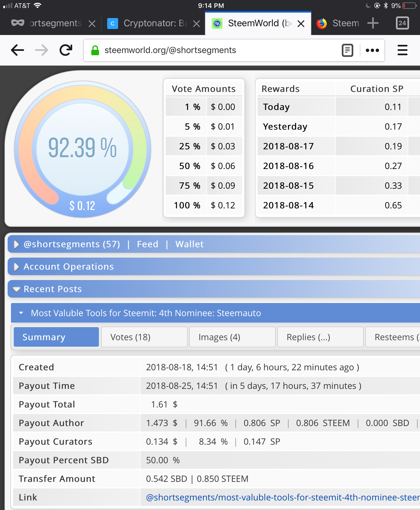The width and height of the screenshot is (420, 510).
Task: Click the Transfer Amount 0.542 SBD value
Action: pos(167,479)
